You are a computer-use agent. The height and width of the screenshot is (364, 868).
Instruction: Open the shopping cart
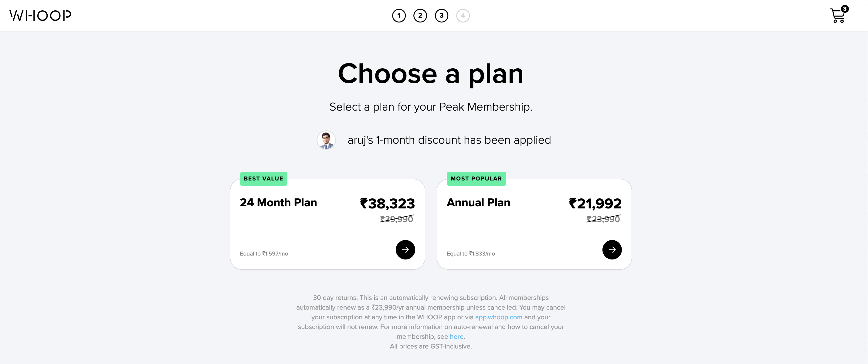837,16
